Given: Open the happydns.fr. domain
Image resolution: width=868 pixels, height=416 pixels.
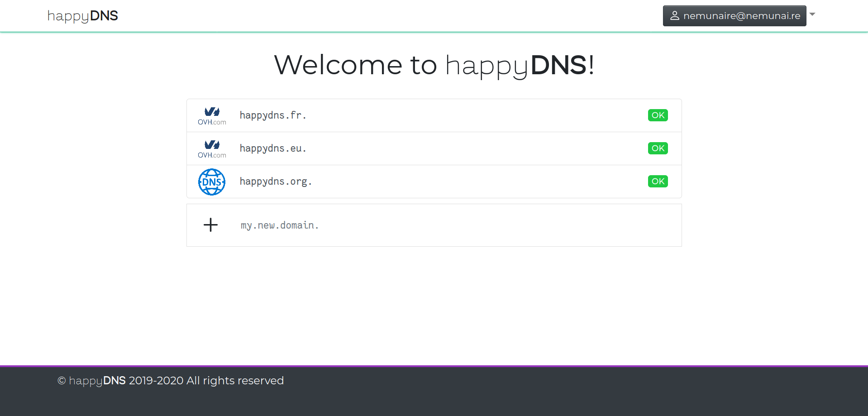Looking at the screenshot, I should [x=273, y=115].
